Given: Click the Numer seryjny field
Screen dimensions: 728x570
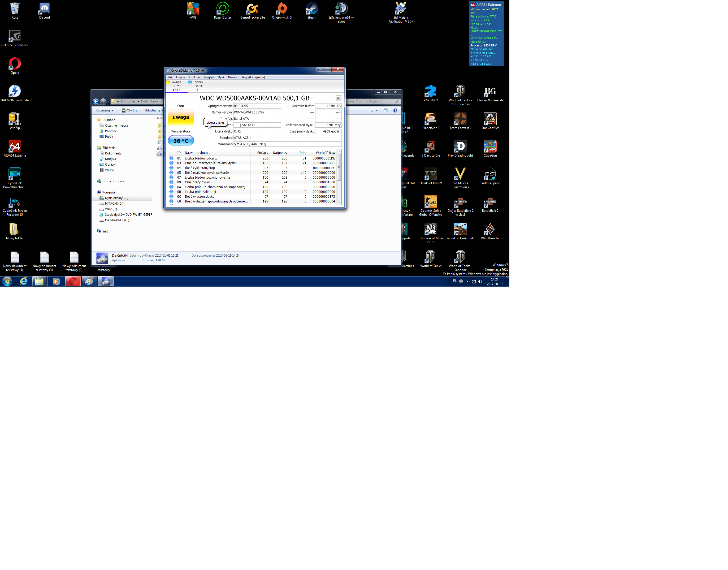Looking at the screenshot, I should click(257, 112).
